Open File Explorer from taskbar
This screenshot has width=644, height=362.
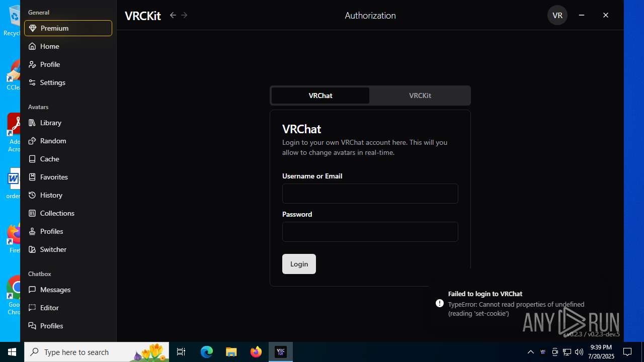tap(231, 352)
